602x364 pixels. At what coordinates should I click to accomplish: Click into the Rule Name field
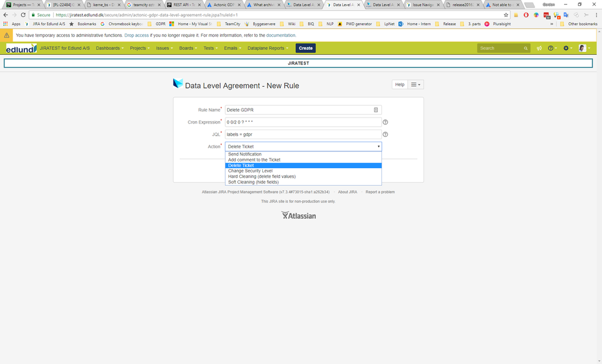(x=303, y=110)
